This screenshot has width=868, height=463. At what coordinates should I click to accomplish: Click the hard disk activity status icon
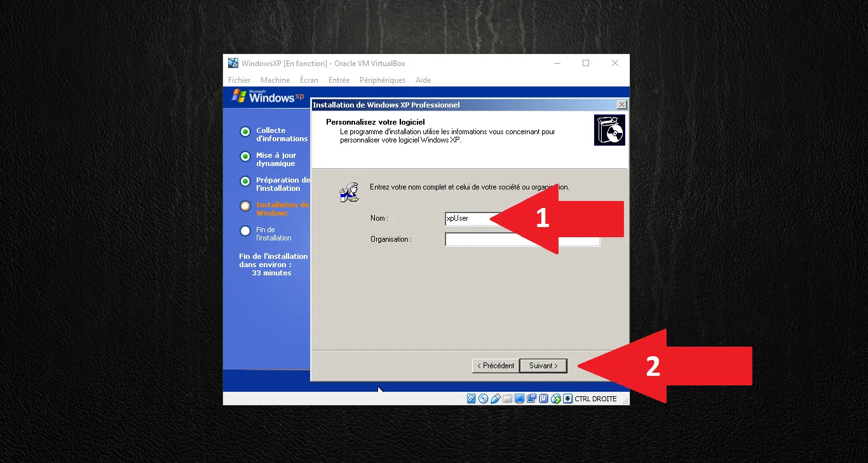coord(471,399)
